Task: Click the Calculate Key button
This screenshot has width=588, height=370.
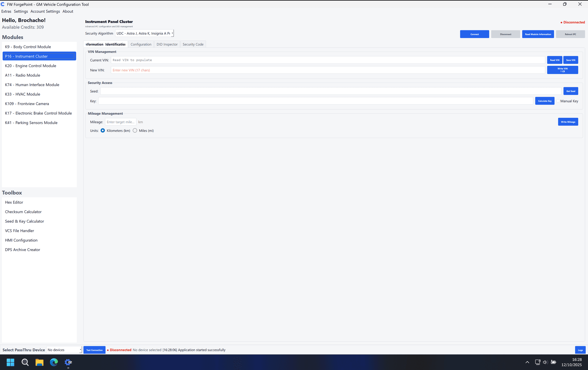Action: click(545, 101)
